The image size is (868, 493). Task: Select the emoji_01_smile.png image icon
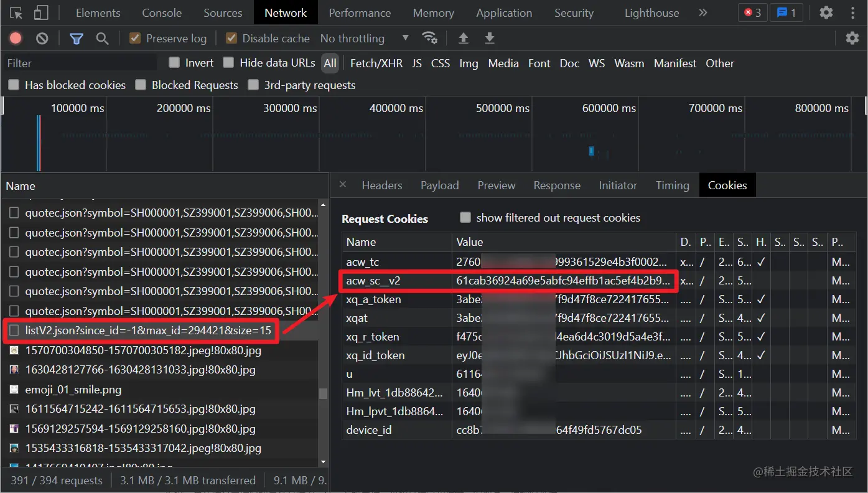click(x=14, y=390)
